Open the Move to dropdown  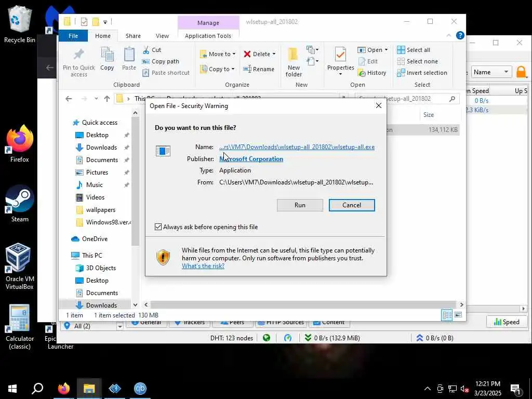(x=218, y=54)
